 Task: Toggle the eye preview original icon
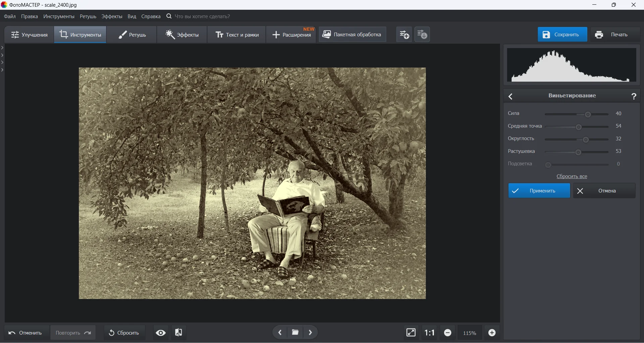pos(161,333)
